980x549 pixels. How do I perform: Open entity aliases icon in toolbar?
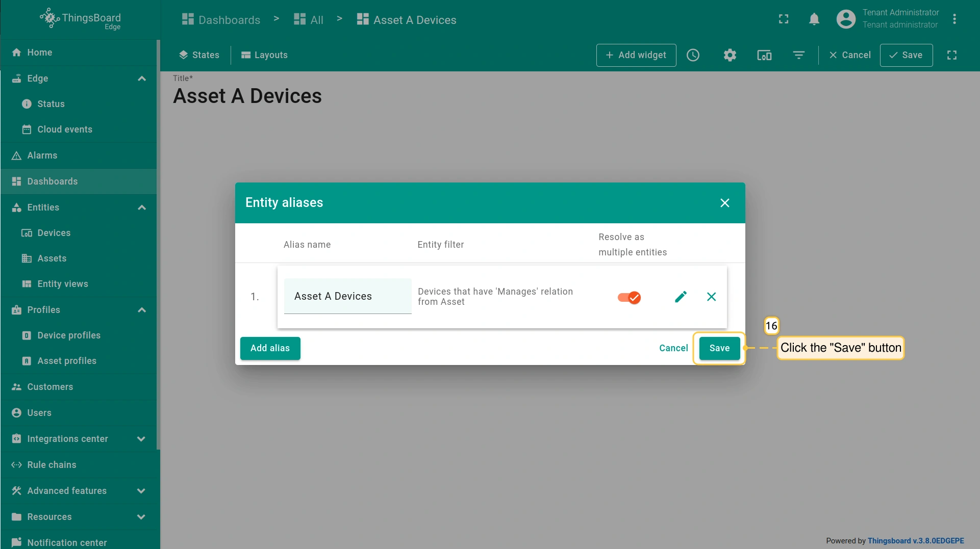764,55
